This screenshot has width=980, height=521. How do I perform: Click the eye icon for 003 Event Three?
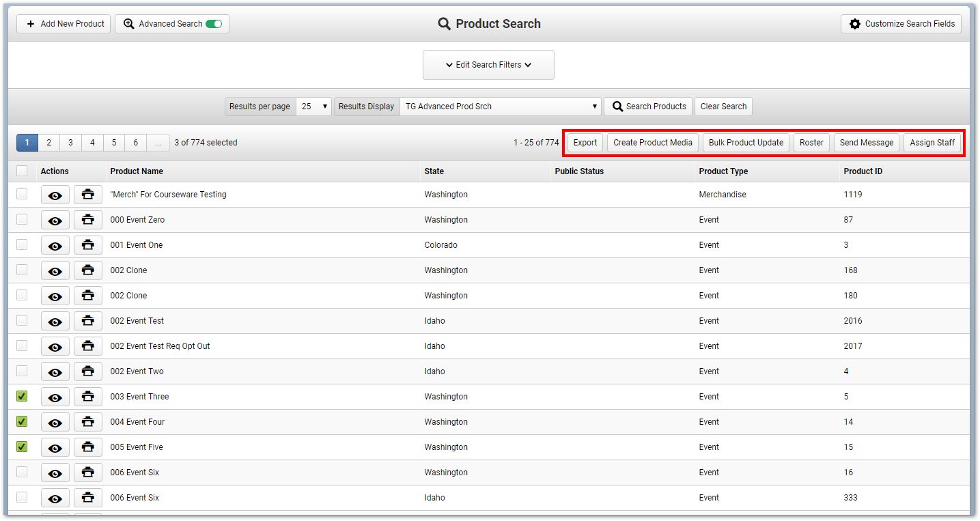click(x=55, y=397)
